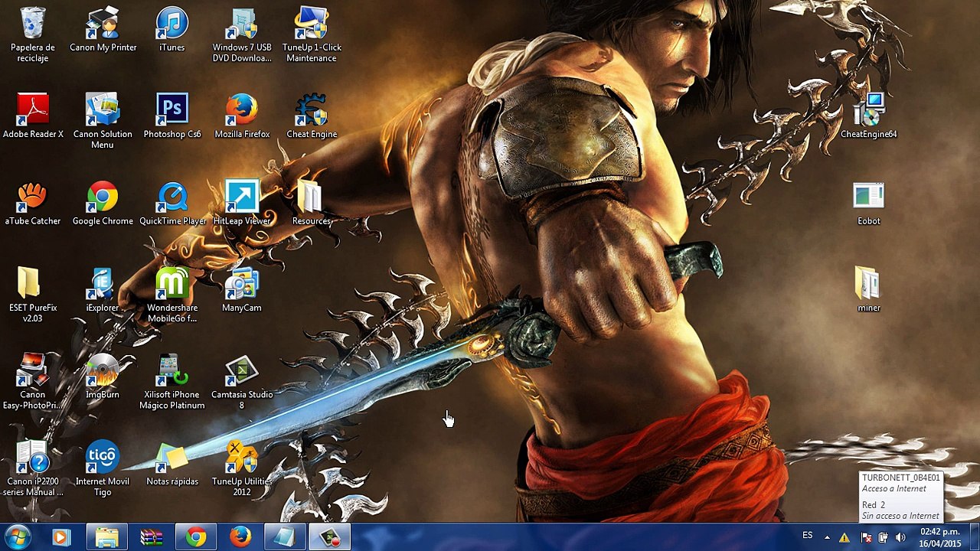Click the power plug tray icon
980x551 pixels.
882,538
